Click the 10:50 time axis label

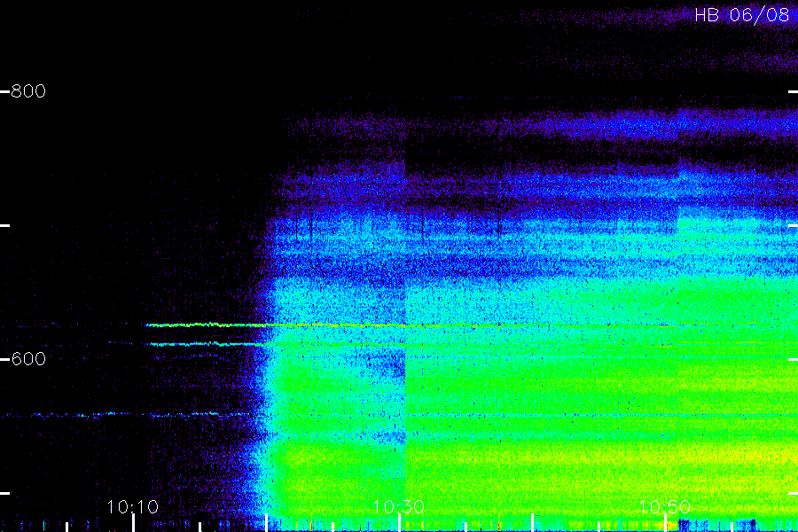point(665,506)
